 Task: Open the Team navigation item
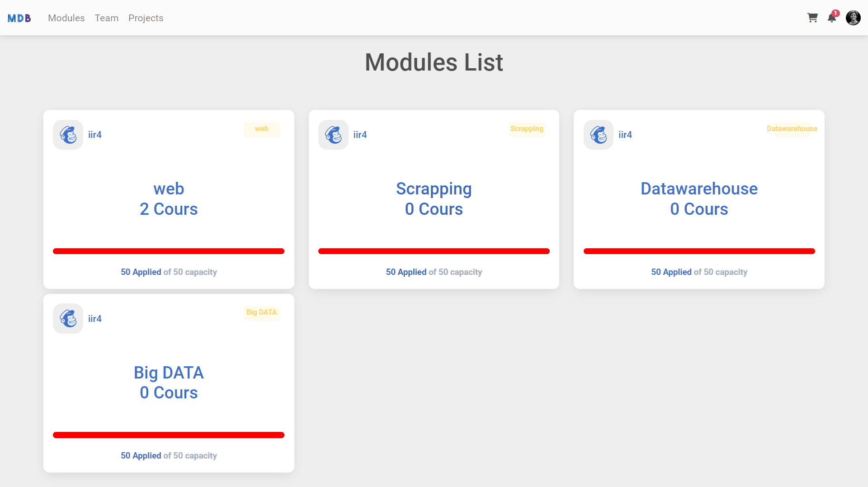click(107, 18)
